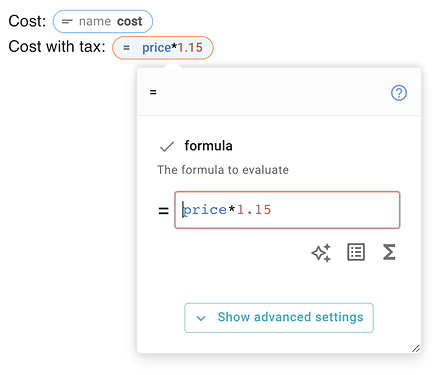Image resolution: width=441 pixels, height=375 pixels.
Task: Click the formula description text
Action: [223, 170]
